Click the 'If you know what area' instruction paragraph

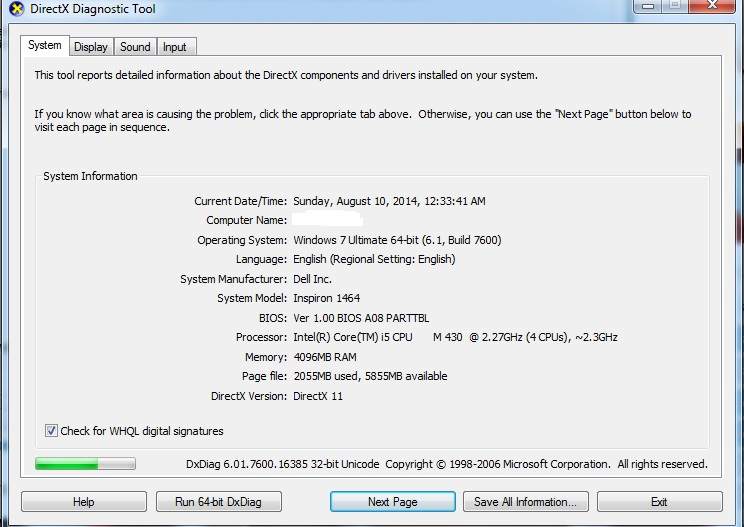363,120
